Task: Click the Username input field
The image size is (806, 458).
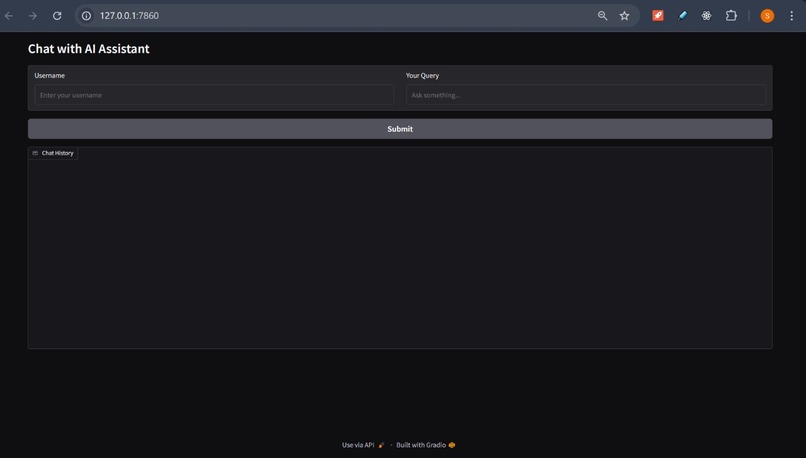Action: 214,95
